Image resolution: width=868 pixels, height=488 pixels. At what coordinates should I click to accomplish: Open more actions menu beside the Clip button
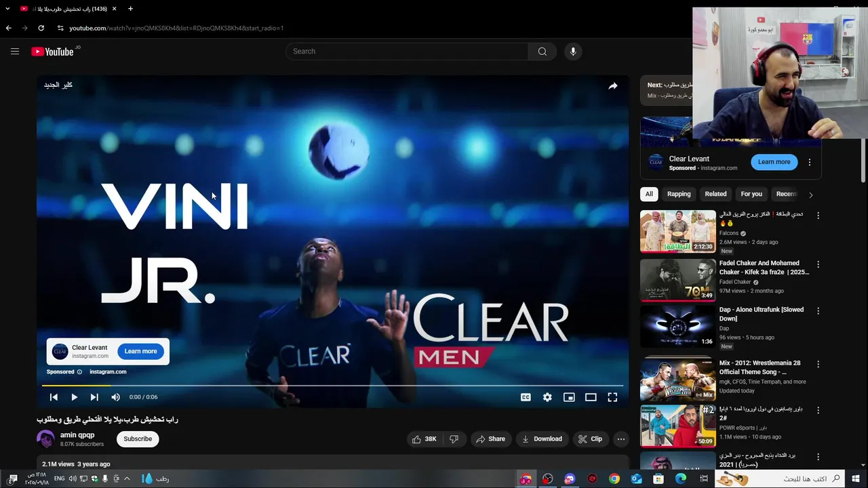point(620,439)
